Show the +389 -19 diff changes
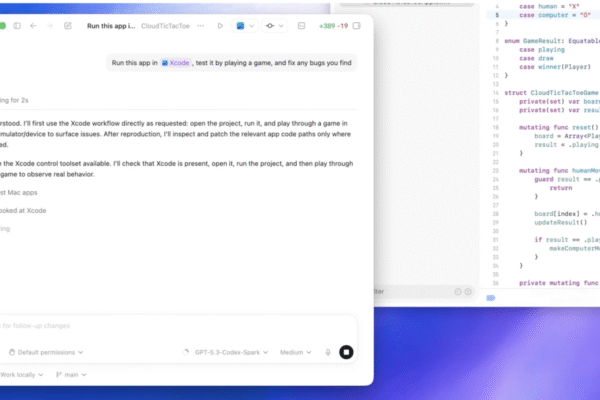This screenshot has width=600, height=400. (333, 26)
